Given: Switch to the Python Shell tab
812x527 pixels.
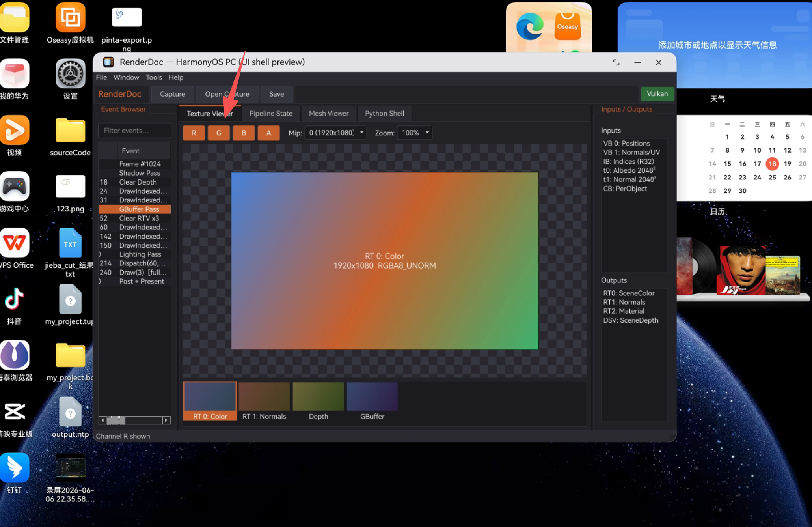Looking at the screenshot, I should pyautogui.click(x=384, y=114).
